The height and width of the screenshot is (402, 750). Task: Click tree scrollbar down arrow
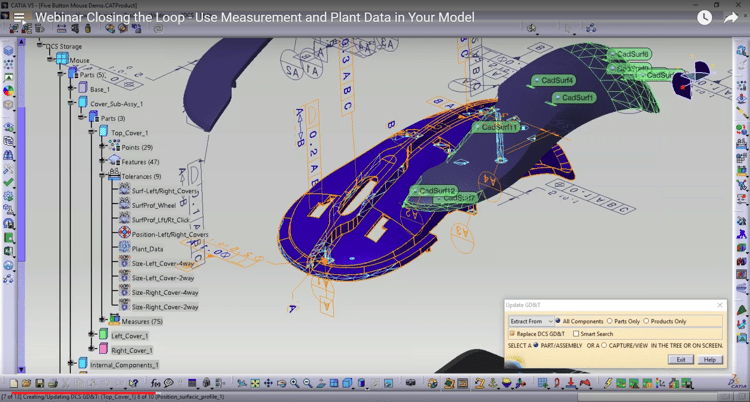click(21, 369)
